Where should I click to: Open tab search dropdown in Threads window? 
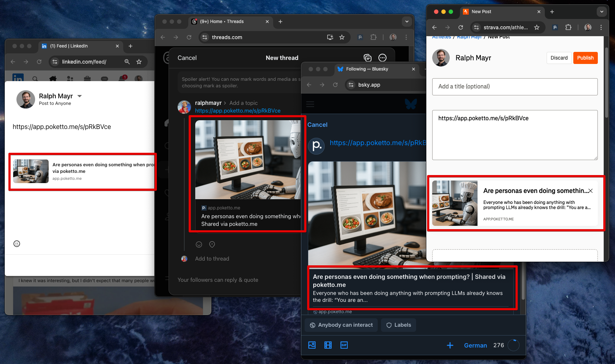407,22
